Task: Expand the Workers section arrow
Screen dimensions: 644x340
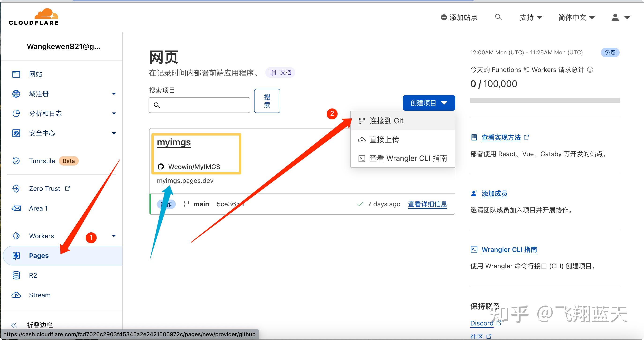Action: (114, 236)
